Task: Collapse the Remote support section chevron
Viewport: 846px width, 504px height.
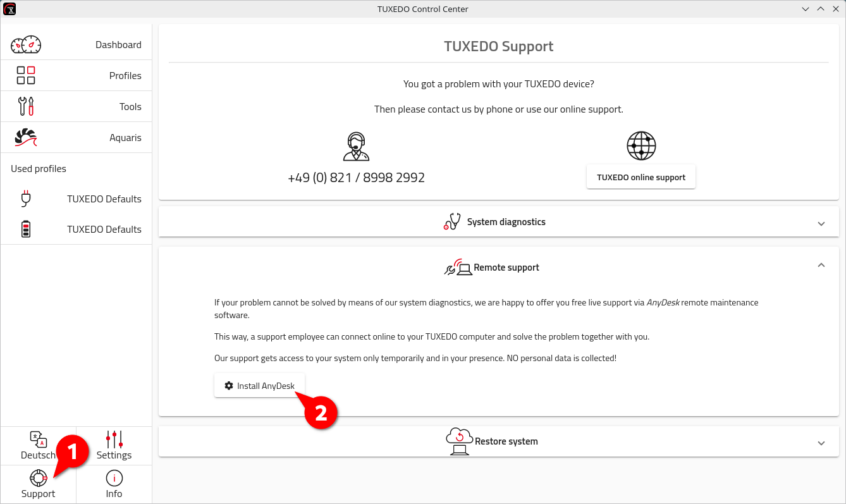Action: [x=821, y=266]
